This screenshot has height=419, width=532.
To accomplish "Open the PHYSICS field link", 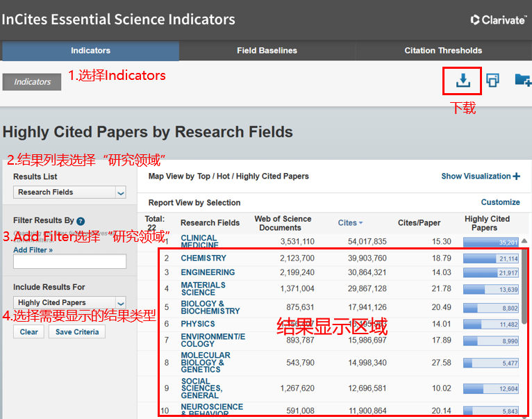I will click(198, 324).
